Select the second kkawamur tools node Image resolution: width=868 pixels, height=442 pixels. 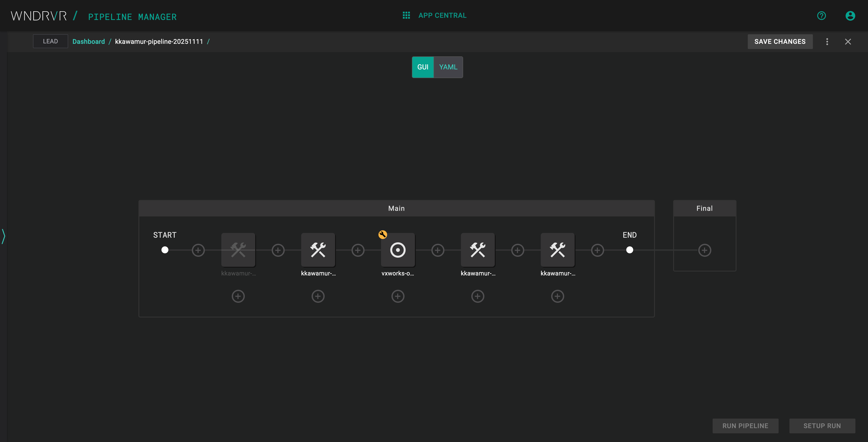click(x=318, y=250)
